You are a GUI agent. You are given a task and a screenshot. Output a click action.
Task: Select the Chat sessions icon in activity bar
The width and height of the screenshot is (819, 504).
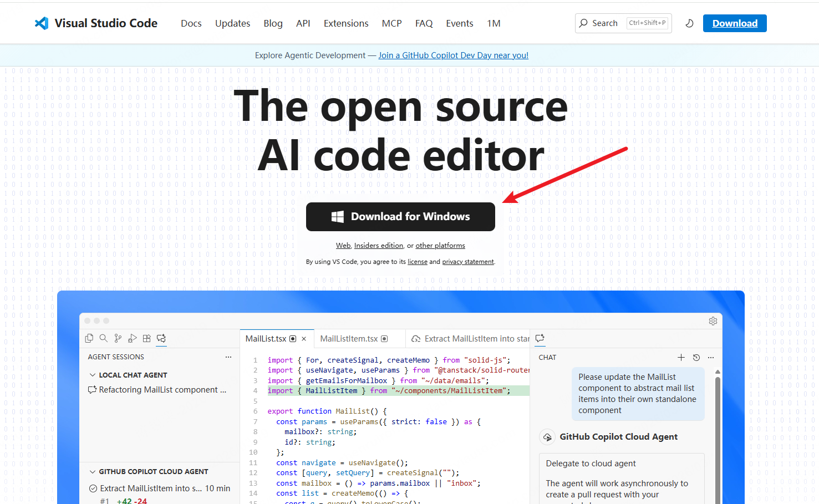161,338
